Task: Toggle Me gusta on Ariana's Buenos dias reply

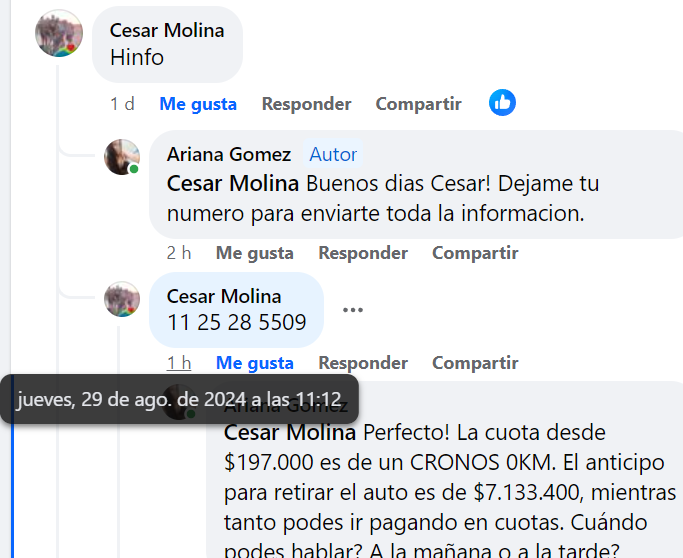Action: (255, 253)
